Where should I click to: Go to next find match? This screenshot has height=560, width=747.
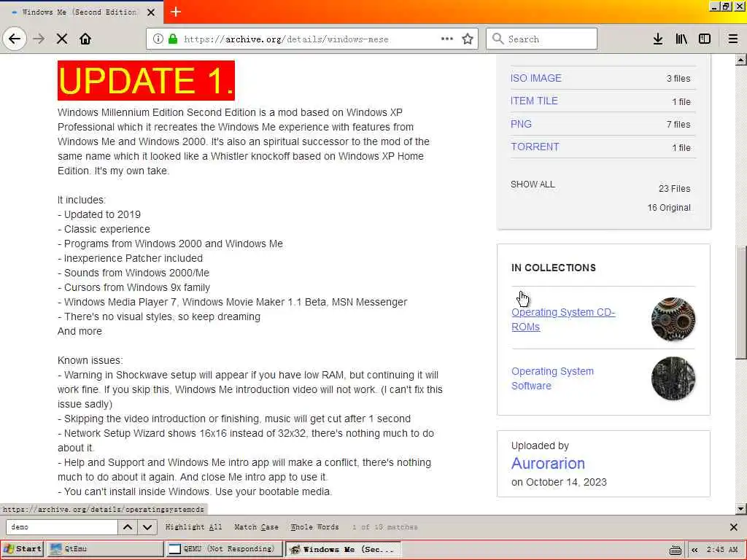coord(147,527)
